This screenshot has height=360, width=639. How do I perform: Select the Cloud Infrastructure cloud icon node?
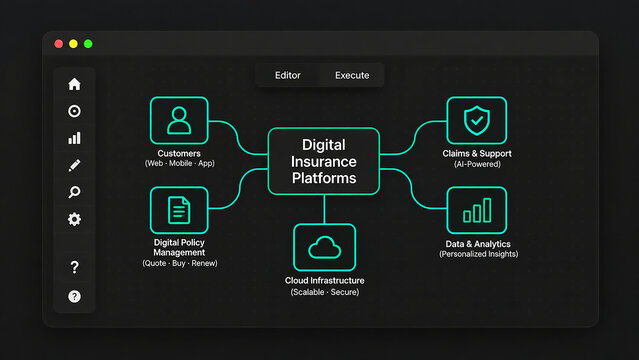click(324, 247)
